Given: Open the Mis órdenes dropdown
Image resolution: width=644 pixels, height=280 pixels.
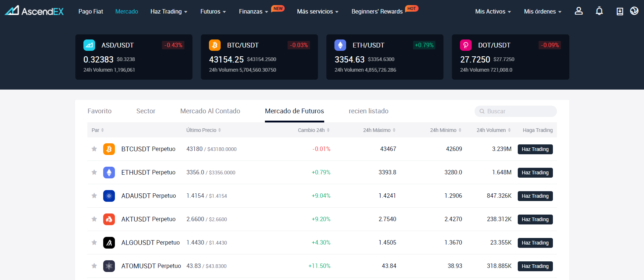Looking at the screenshot, I should 543,12.
